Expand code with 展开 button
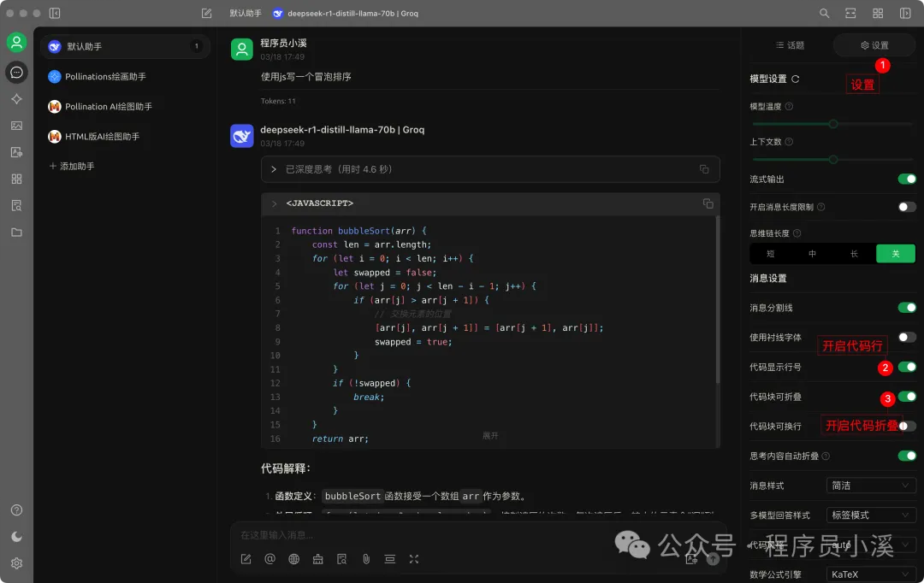The image size is (924, 583). [490, 435]
